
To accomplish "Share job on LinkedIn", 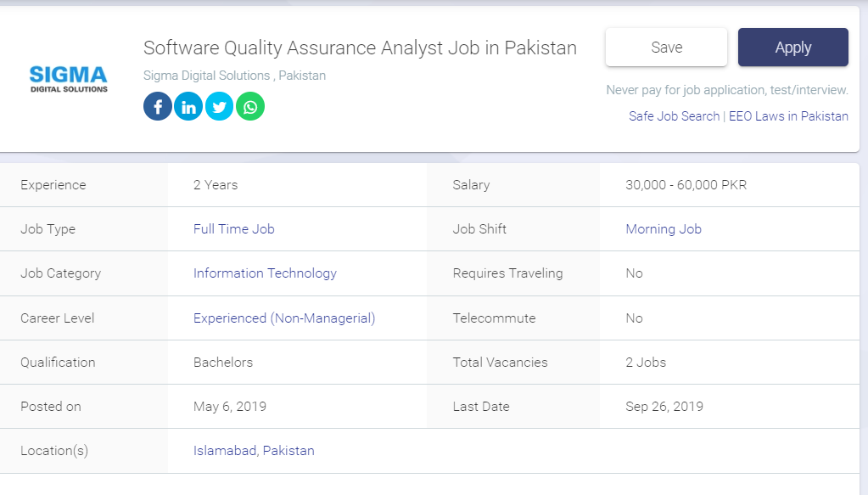I will (188, 106).
